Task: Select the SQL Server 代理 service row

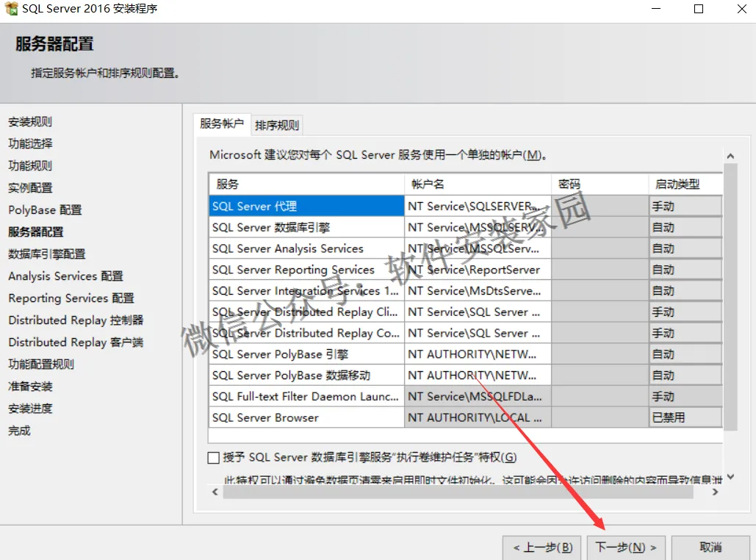Action: [x=306, y=207]
